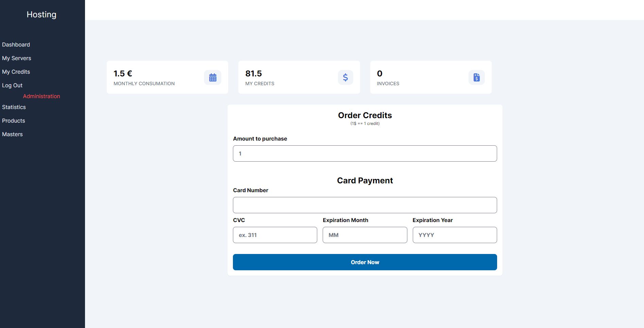Open My Servers from the sidebar

(17, 58)
